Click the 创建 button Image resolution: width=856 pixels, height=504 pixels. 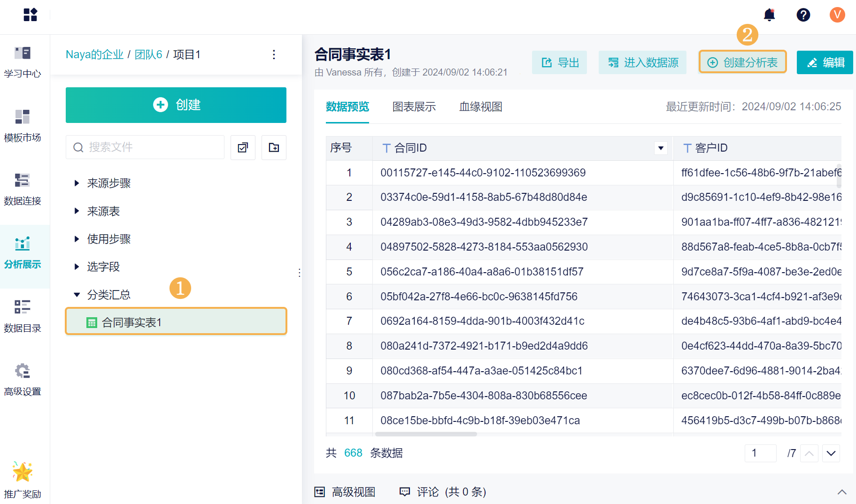tap(176, 105)
